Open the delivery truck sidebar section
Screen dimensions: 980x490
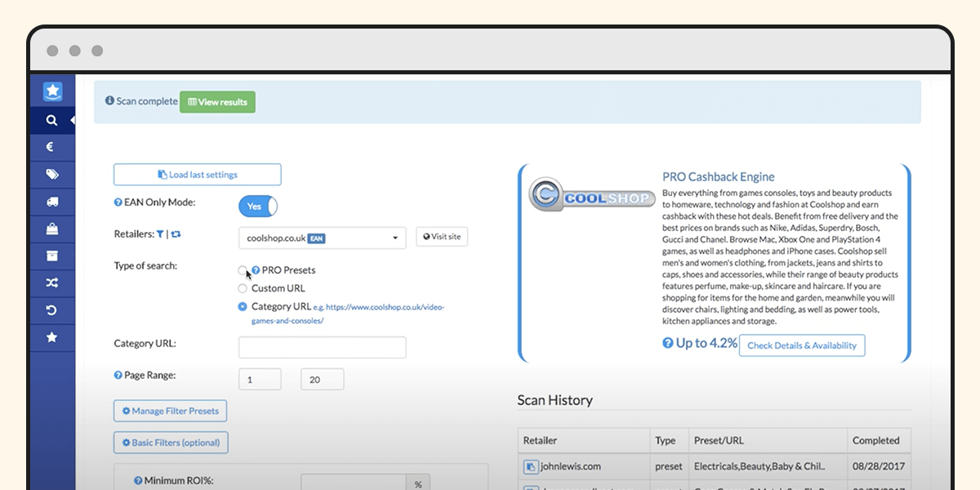click(52, 202)
